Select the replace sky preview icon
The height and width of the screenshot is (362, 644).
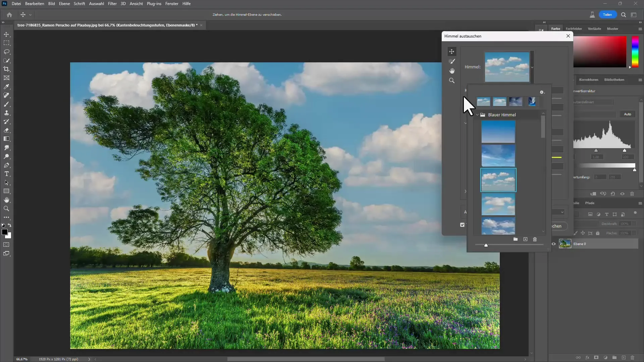507,66
